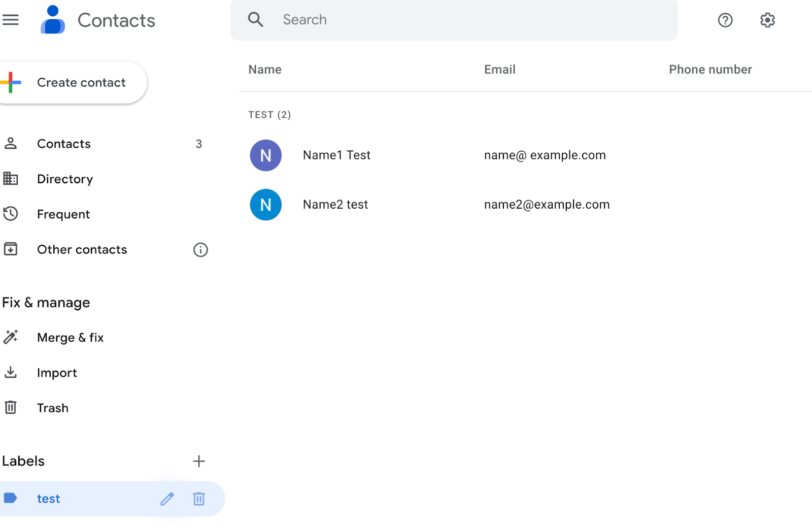Click the Google Contacts logo

(53, 20)
